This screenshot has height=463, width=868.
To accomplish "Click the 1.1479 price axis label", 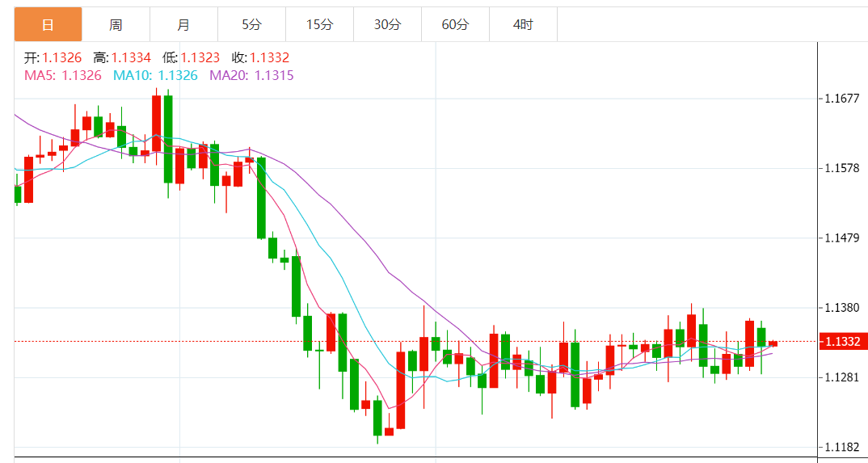I will pyautogui.click(x=841, y=238).
